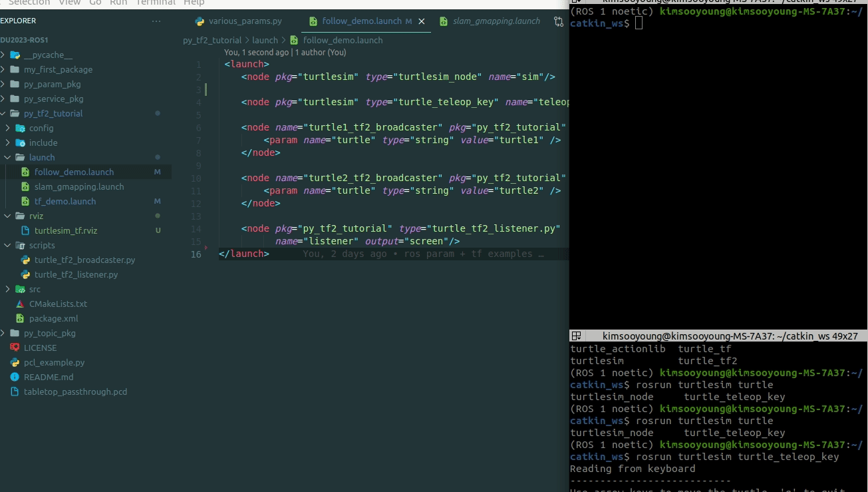
Task: Click the source control compare icon in the tab bar
Action: (557, 21)
